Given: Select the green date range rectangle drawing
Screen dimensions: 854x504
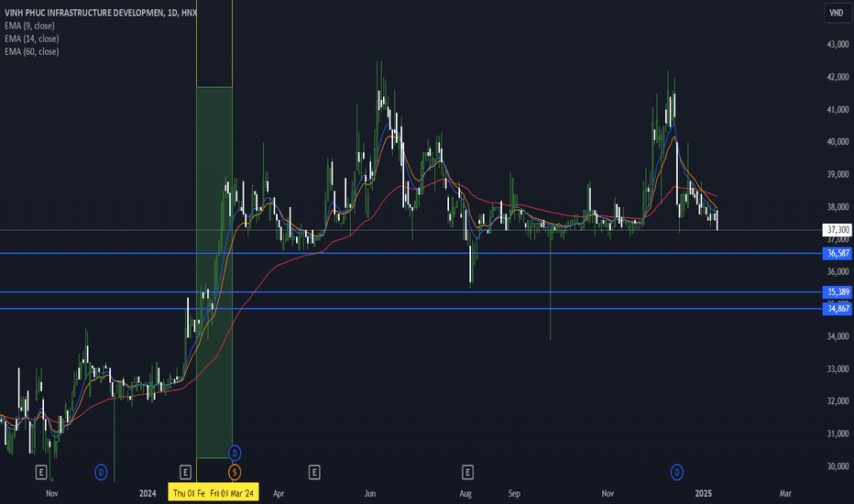Looking at the screenshot, I should 214,272.
